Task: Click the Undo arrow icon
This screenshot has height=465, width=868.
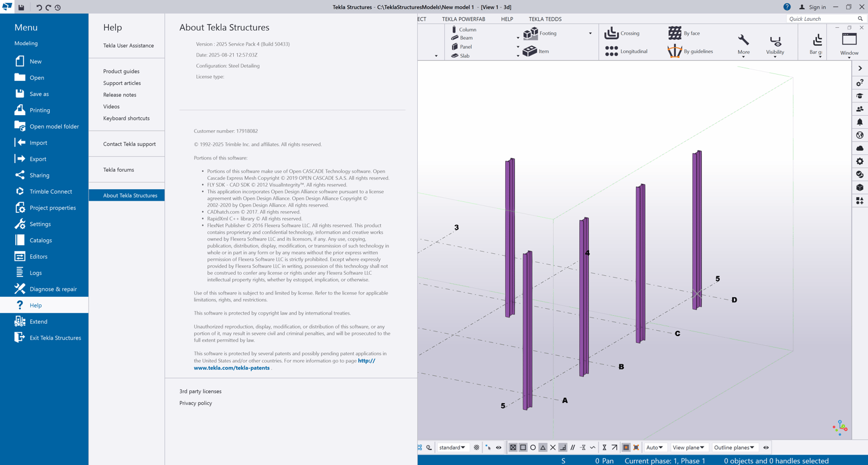Action: click(39, 7)
